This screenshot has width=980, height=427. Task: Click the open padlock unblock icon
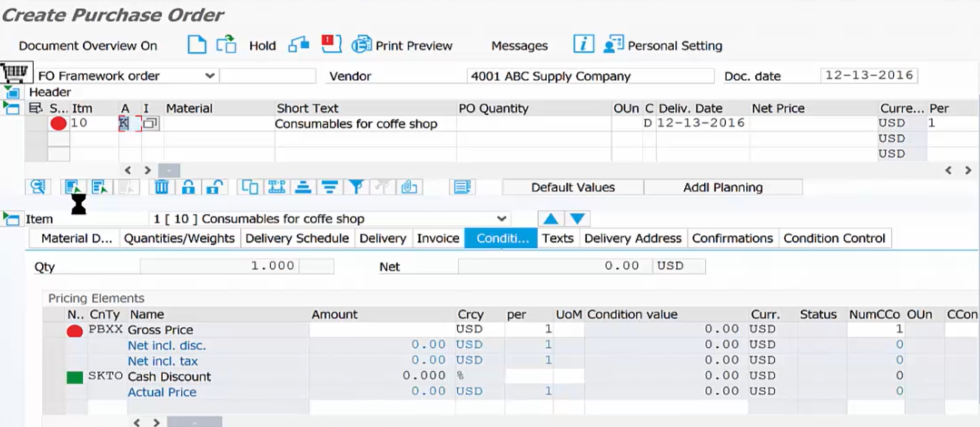pyautogui.click(x=214, y=187)
